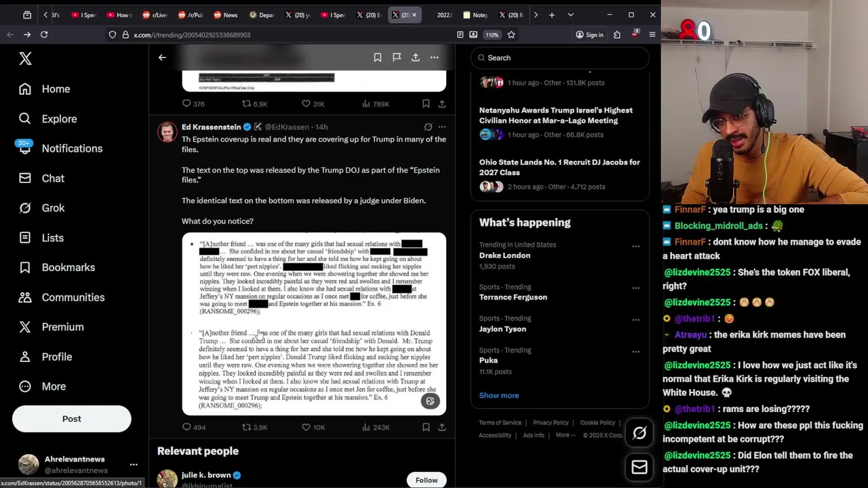Click browser Sign in button
This screenshot has height=488, width=868.
pyautogui.click(x=589, y=35)
